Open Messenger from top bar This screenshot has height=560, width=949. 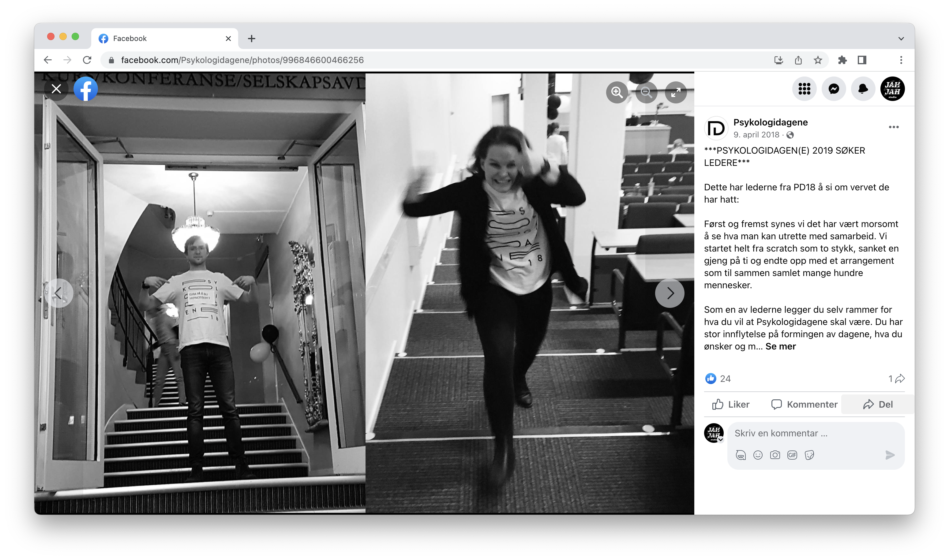click(x=834, y=89)
